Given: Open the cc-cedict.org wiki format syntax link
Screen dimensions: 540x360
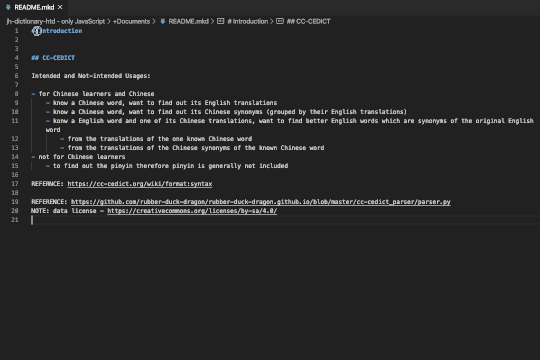Looking at the screenshot, I should [x=139, y=184].
